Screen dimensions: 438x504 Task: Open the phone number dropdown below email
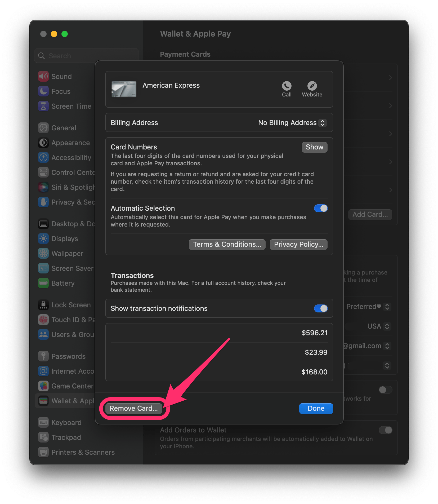pyautogui.click(x=387, y=366)
